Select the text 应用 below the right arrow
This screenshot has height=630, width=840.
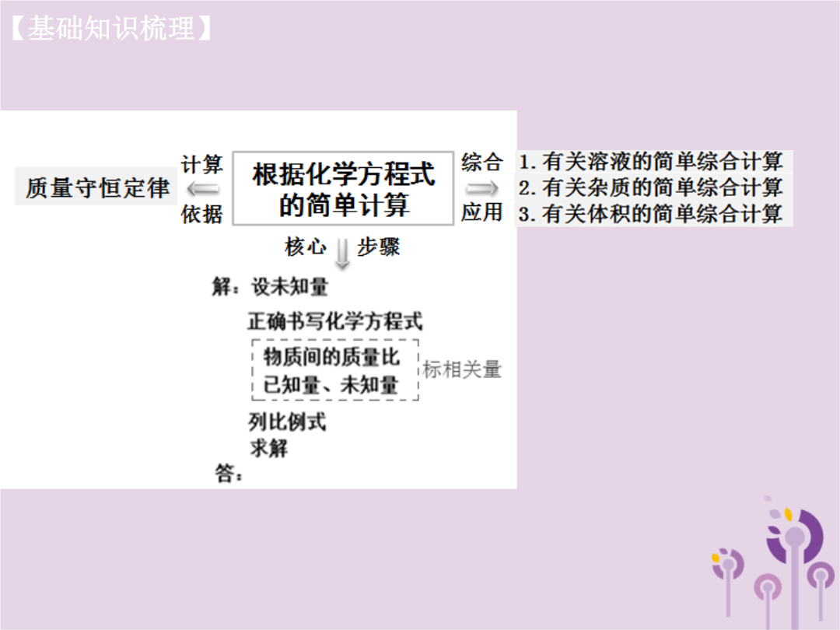point(482,212)
